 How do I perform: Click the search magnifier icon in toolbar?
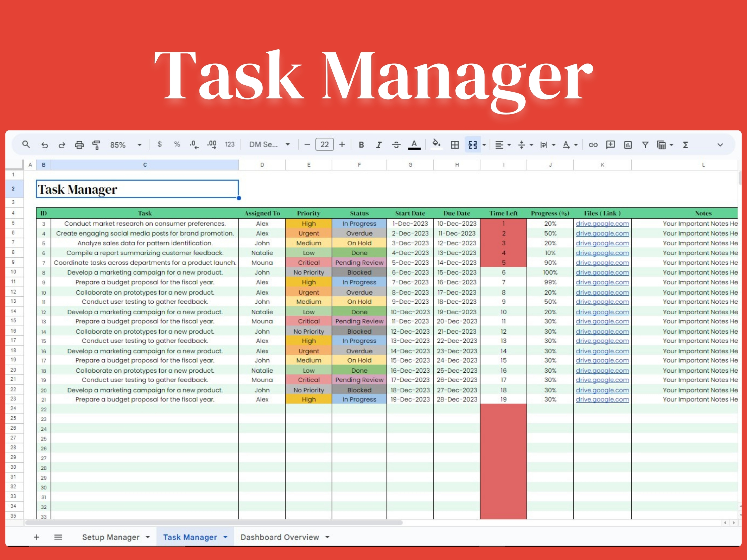pyautogui.click(x=26, y=144)
